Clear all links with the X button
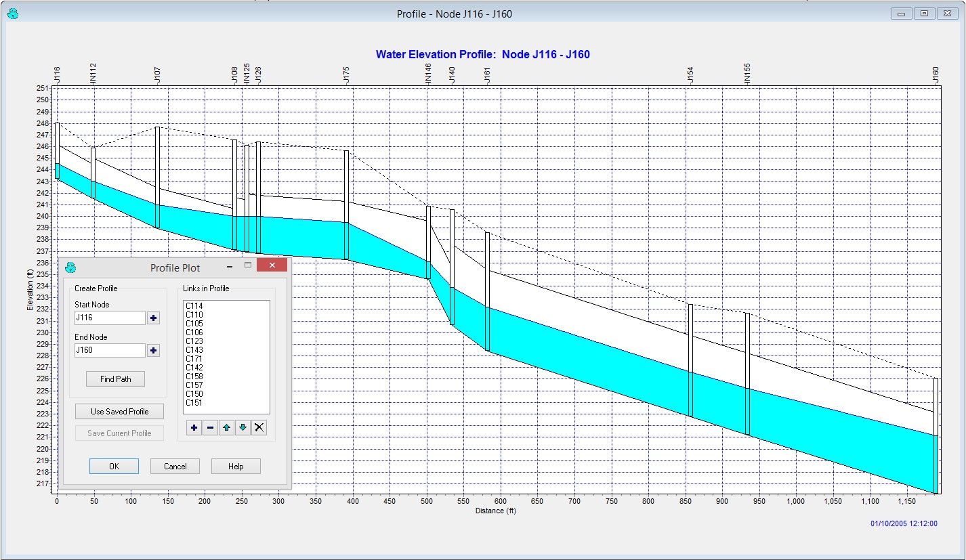 [259, 427]
